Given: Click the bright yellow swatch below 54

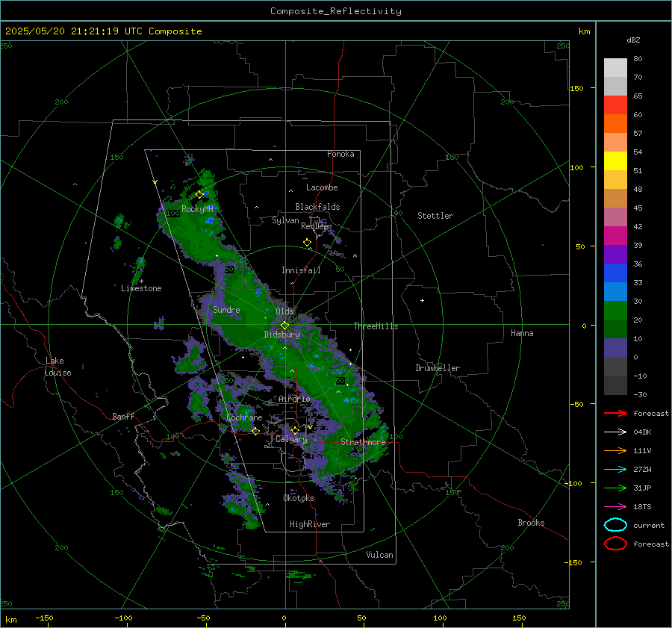Looking at the screenshot, I should pos(615,161).
